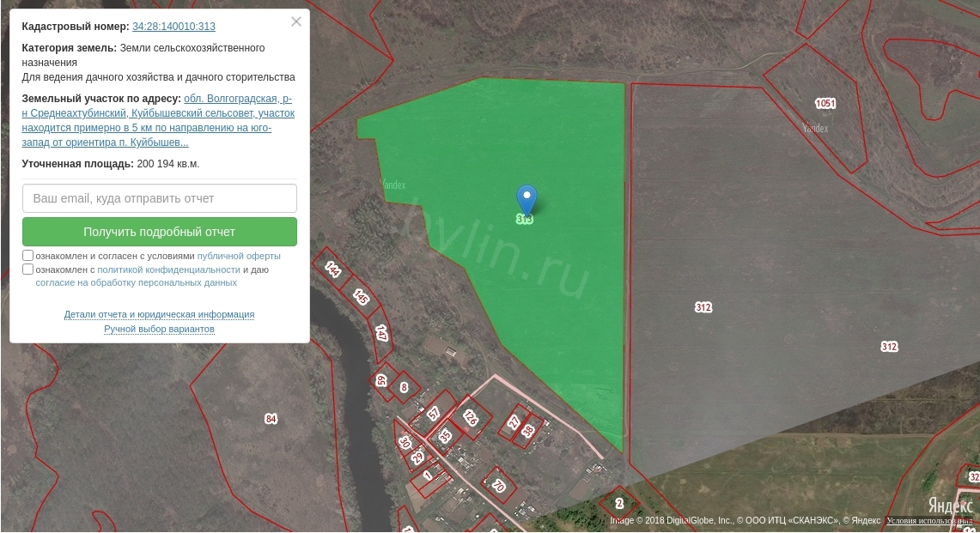Expand Детали отчета и юридическая информация
980x533 pixels.
[159, 315]
